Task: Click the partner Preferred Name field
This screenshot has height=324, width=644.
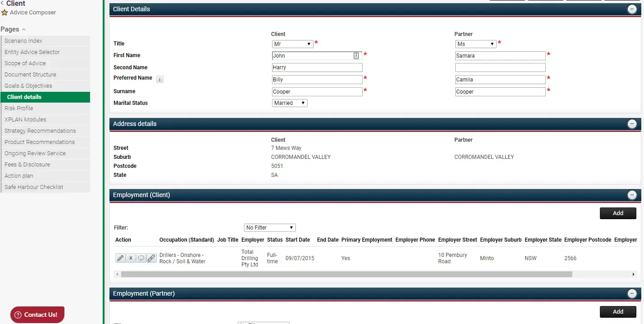Action: [x=500, y=80]
